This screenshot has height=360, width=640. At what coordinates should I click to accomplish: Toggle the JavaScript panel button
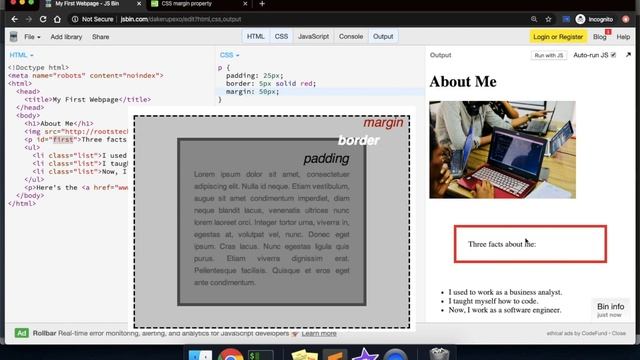[x=313, y=36]
